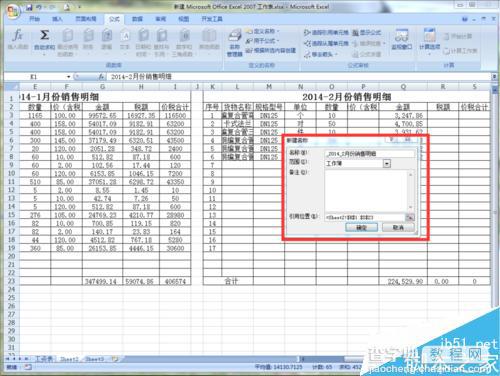Click the 合计 cell in row 23
This screenshot has height=376, width=500.
click(x=231, y=281)
